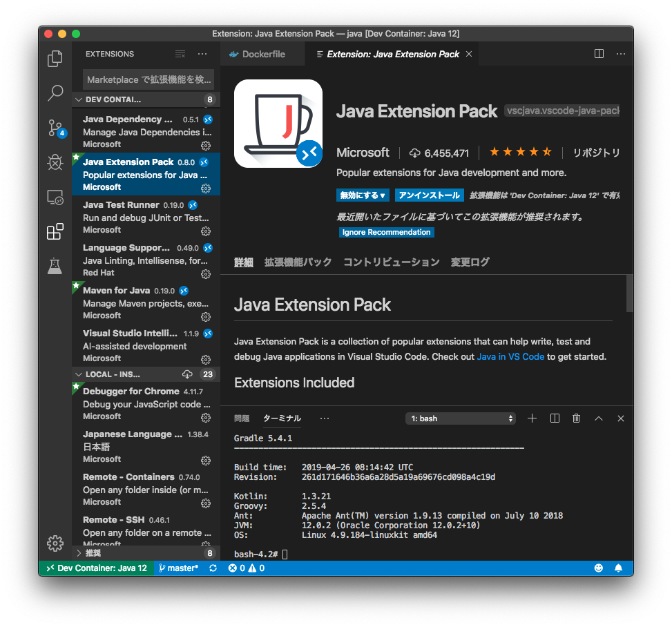The height and width of the screenshot is (627, 672).
Task: Collapse the LOCAL - INSTALLED section
Action: 146,374
